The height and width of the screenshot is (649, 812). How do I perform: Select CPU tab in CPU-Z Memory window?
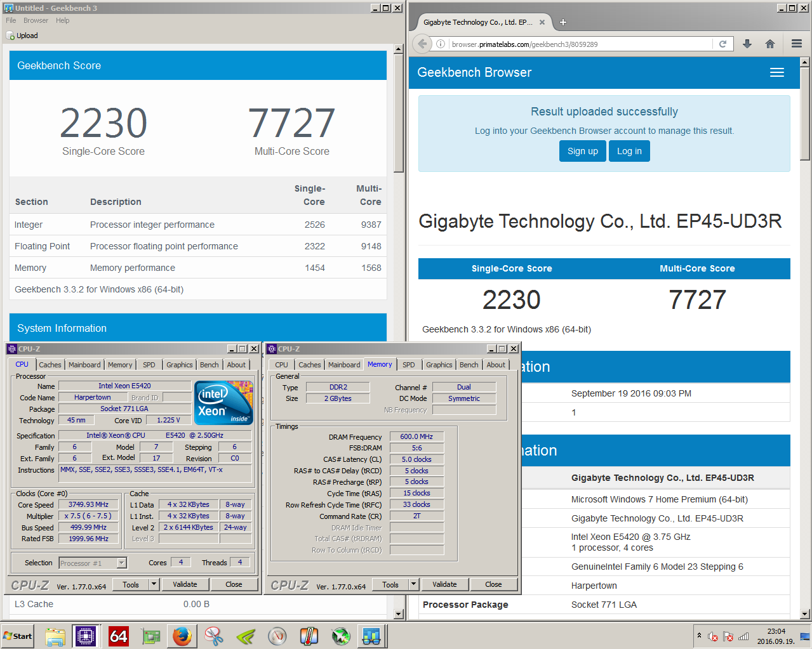tap(281, 365)
